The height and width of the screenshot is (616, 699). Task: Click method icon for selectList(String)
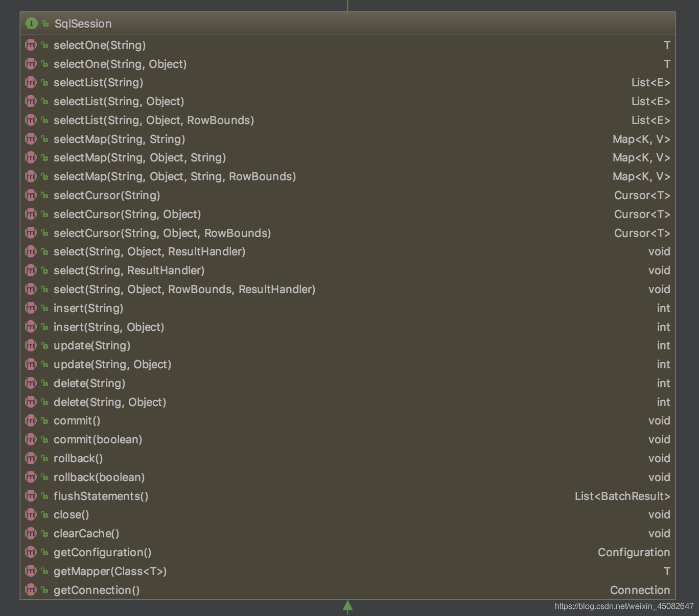click(x=31, y=82)
